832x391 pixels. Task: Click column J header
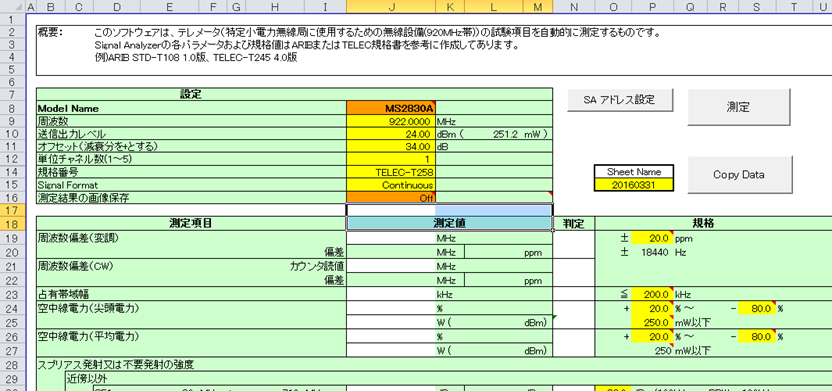[391, 7]
